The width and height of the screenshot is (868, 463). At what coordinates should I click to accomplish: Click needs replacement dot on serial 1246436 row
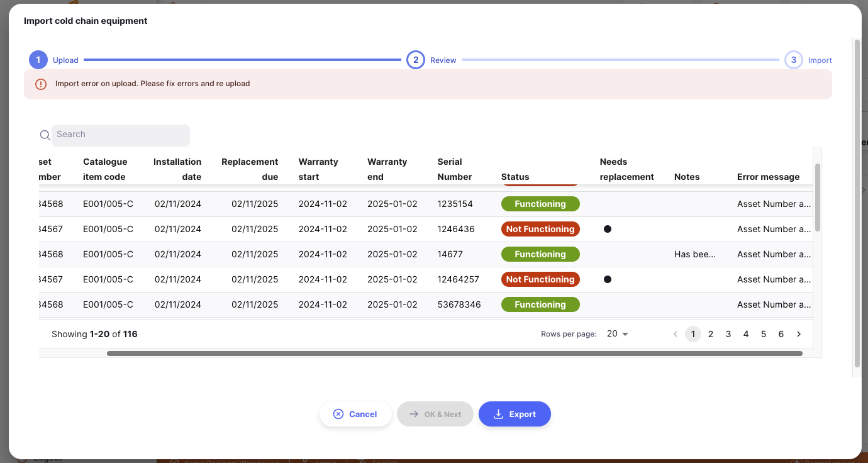tap(608, 229)
